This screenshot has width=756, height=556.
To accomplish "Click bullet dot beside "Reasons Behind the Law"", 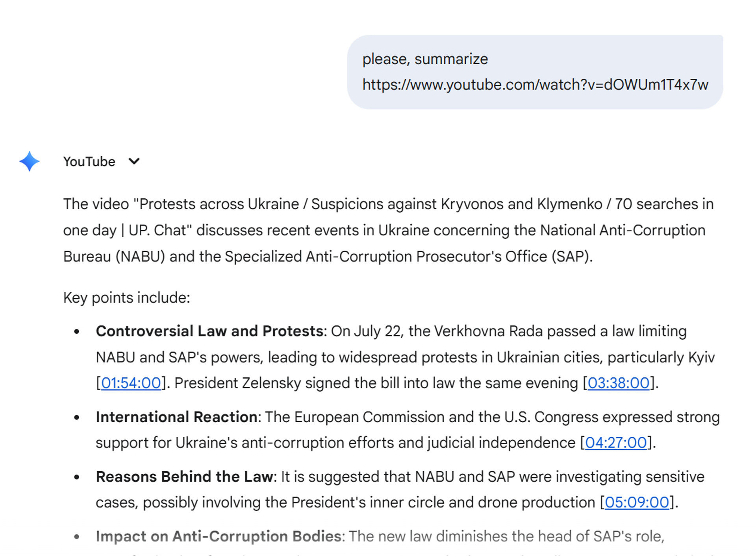I will click(x=77, y=477).
